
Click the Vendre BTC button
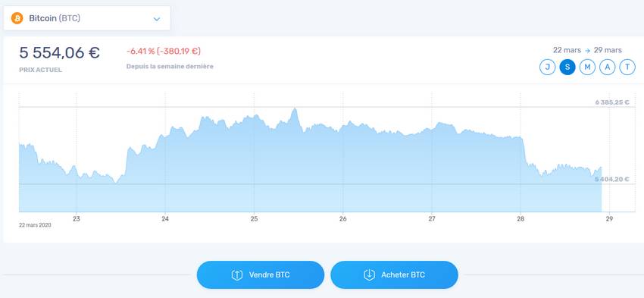pos(261,274)
